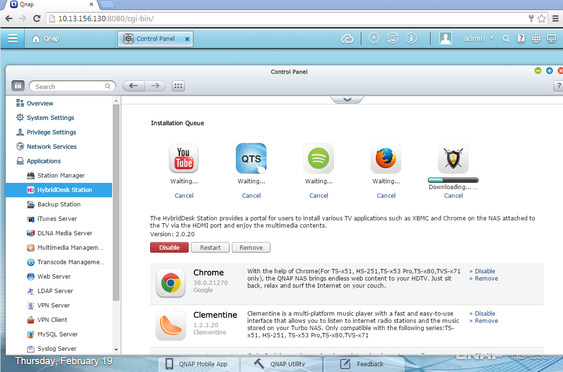Restart HybridDesk Station
The width and height of the screenshot is (563, 372).
pyautogui.click(x=210, y=247)
